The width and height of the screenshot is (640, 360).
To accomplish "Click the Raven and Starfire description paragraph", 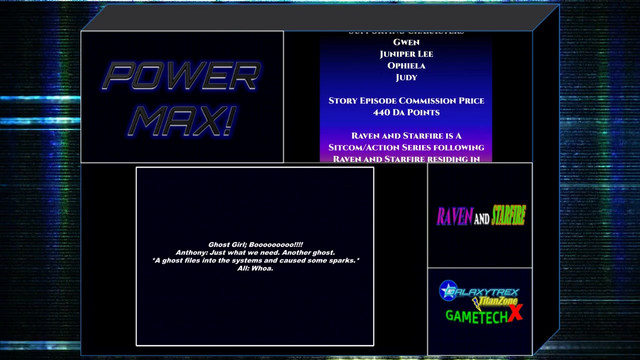I will tap(406, 147).
